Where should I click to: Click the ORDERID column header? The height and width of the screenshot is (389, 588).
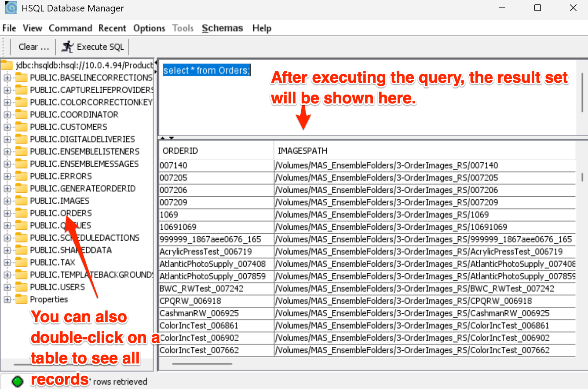click(x=180, y=151)
